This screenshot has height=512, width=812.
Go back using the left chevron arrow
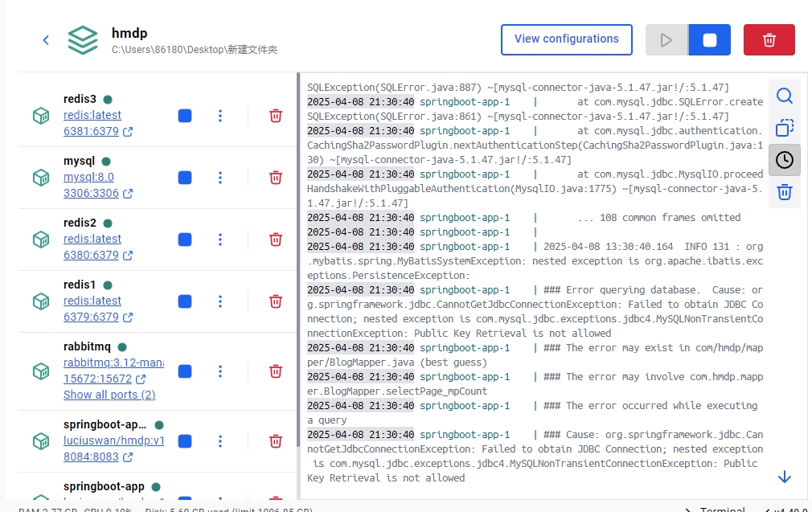click(46, 40)
